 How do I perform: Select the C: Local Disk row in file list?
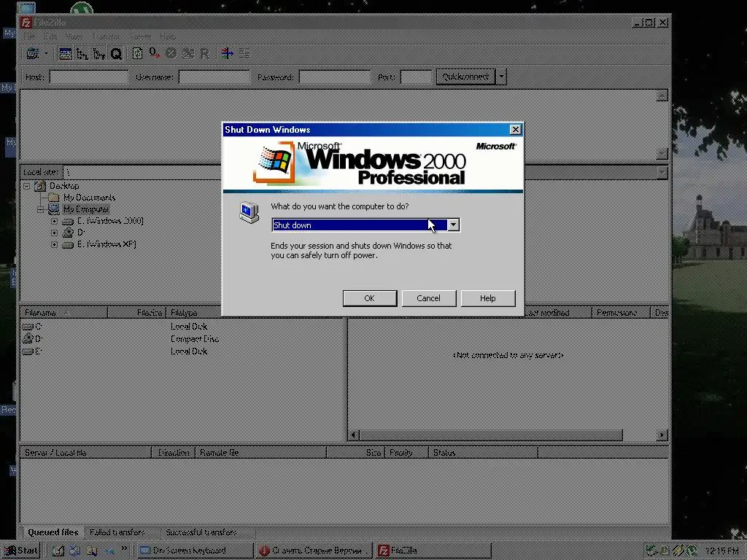point(182,327)
